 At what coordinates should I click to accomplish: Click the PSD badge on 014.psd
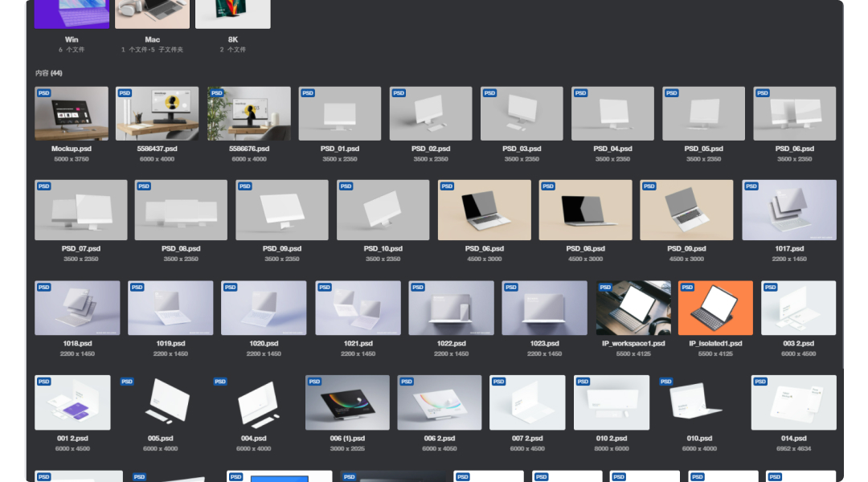[760, 382]
